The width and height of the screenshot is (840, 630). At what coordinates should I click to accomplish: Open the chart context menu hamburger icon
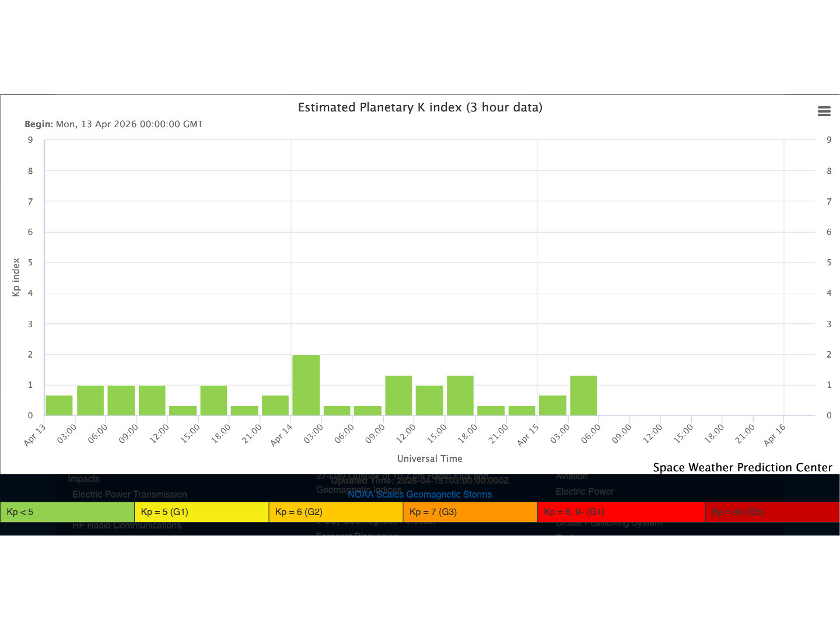click(824, 111)
